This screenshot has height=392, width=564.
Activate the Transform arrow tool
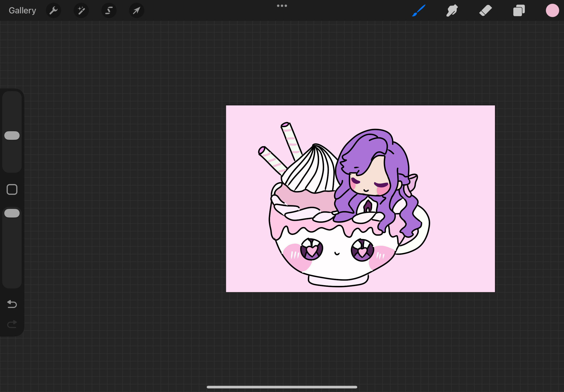pyautogui.click(x=136, y=11)
